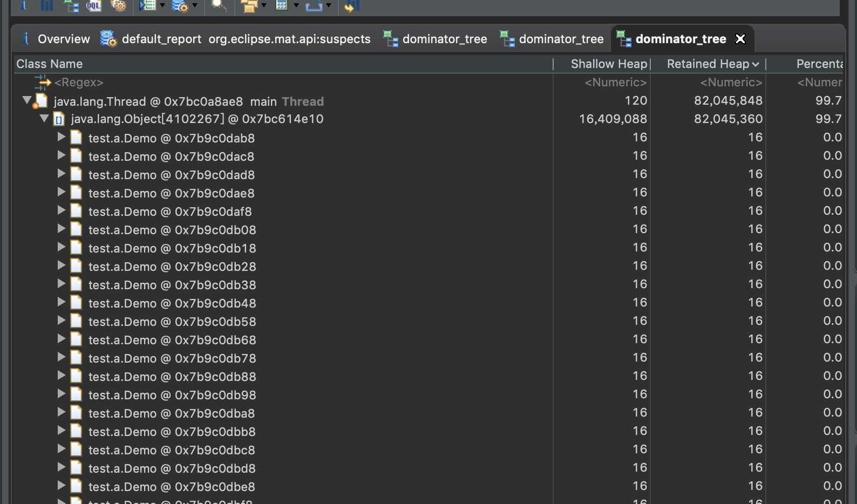Open the dominator tree toolbar icon
857x504 pixels.
click(71, 5)
